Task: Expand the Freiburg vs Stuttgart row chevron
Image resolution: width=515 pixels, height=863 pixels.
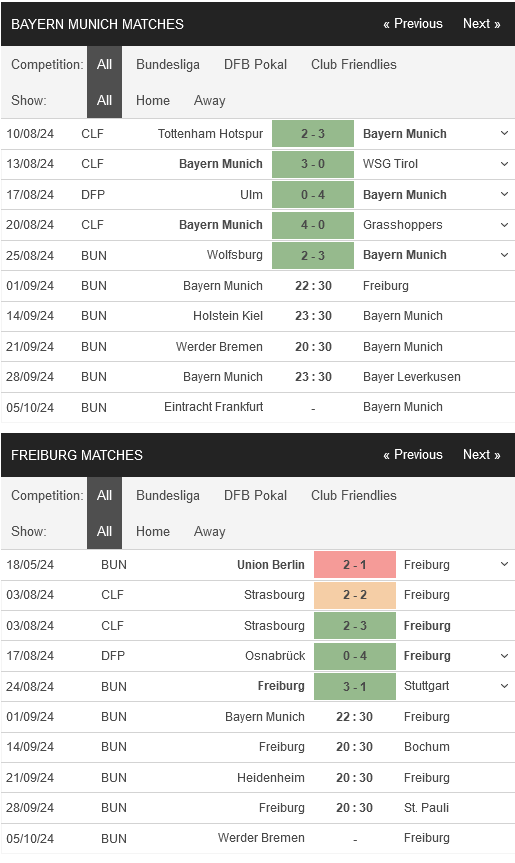Action: coord(504,686)
